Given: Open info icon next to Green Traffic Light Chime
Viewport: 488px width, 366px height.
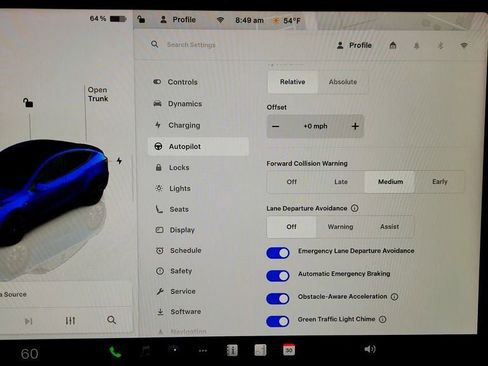Looking at the screenshot, I should (x=383, y=319).
